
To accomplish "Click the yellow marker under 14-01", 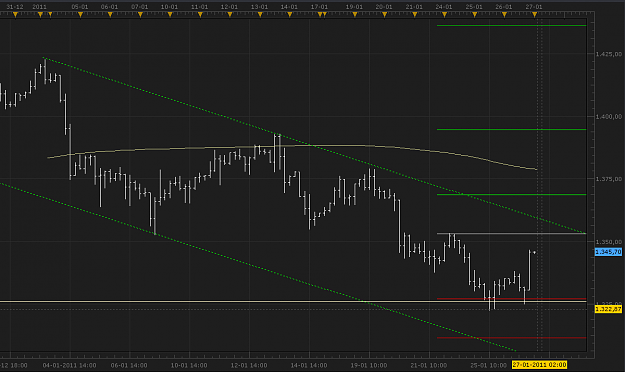I will click(x=289, y=15).
